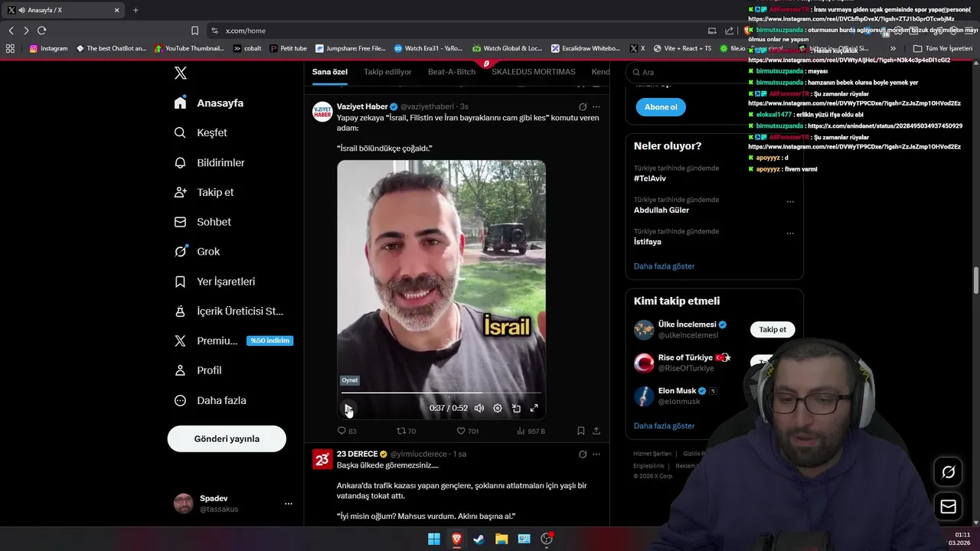Click the Gönderi yayınla button

pyautogui.click(x=227, y=439)
